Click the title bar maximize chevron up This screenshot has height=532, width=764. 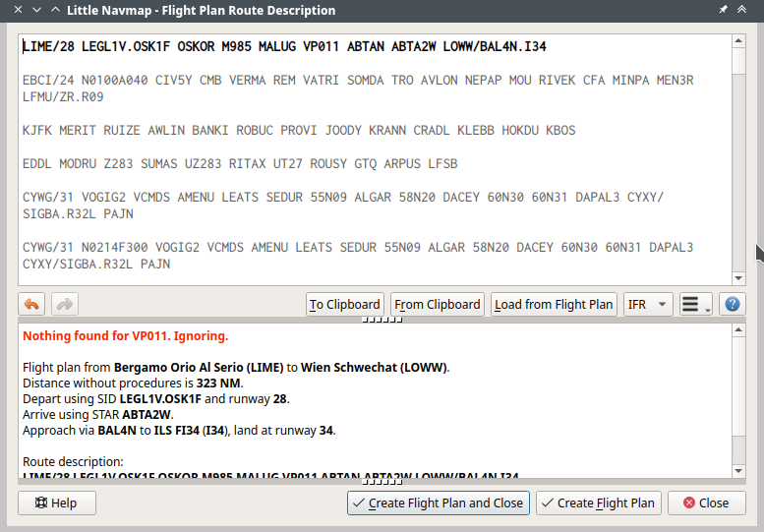(55, 10)
